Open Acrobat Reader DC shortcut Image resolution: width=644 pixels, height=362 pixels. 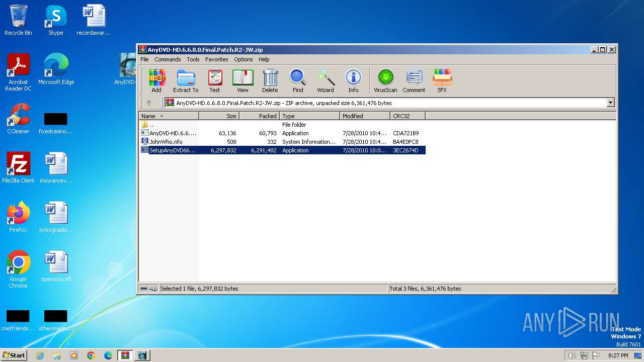tap(18, 72)
